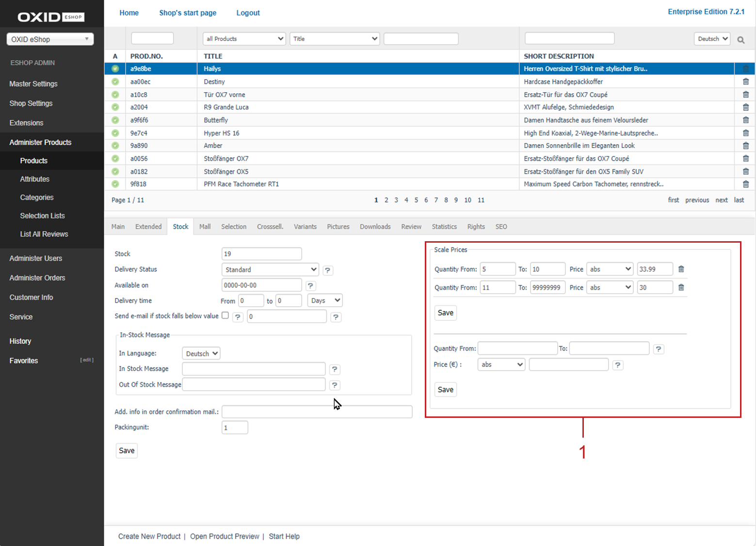Go to page 5 of product list
This screenshot has width=756, height=546.
[416, 200]
